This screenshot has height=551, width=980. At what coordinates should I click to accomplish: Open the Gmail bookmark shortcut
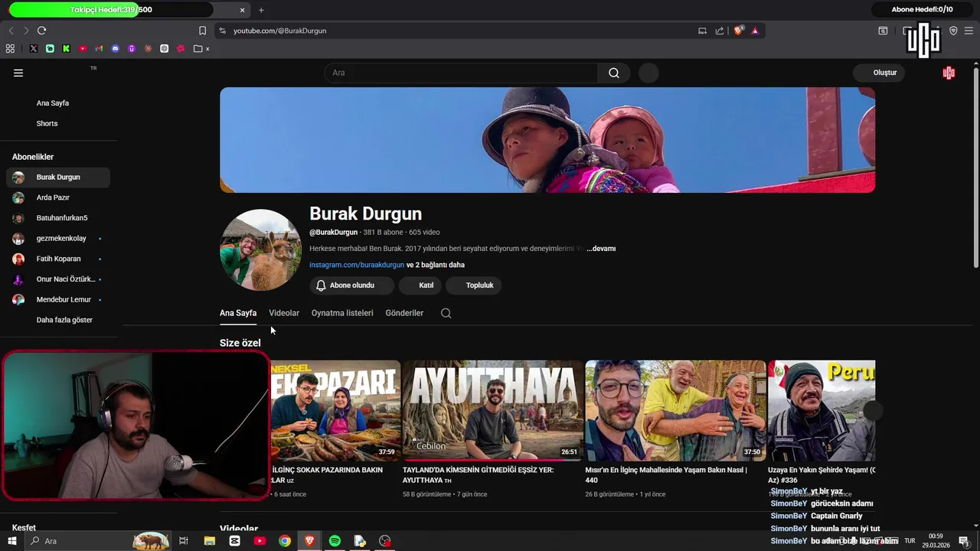pyautogui.click(x=99, y=48)
